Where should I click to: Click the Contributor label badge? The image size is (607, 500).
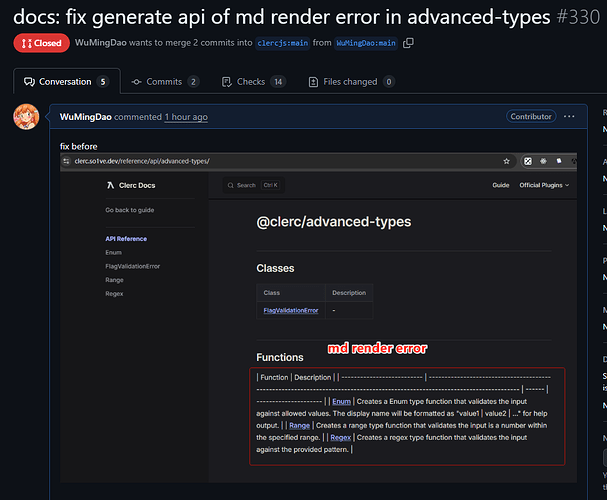tap(531, 116)
